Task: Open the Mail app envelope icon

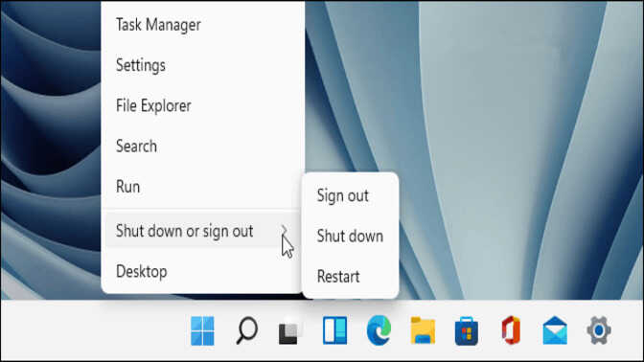Action: point(555,330)
